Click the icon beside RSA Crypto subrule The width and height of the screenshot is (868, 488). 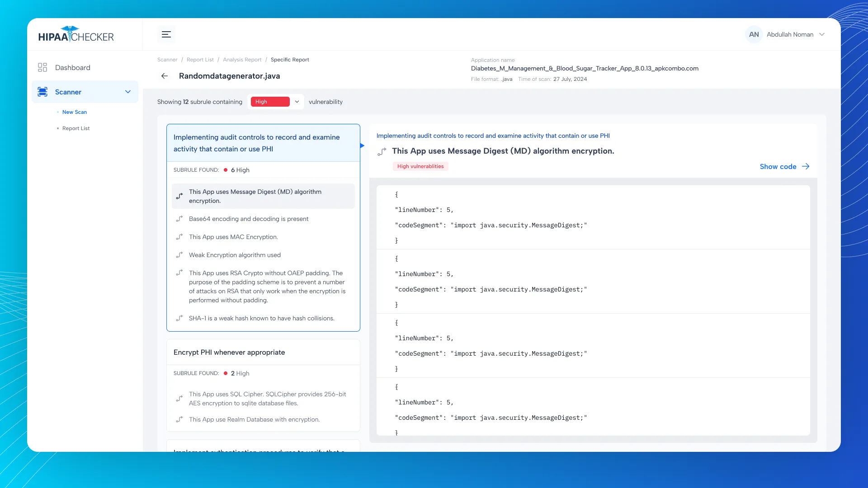pyautogui.click(x=179, y=273)
